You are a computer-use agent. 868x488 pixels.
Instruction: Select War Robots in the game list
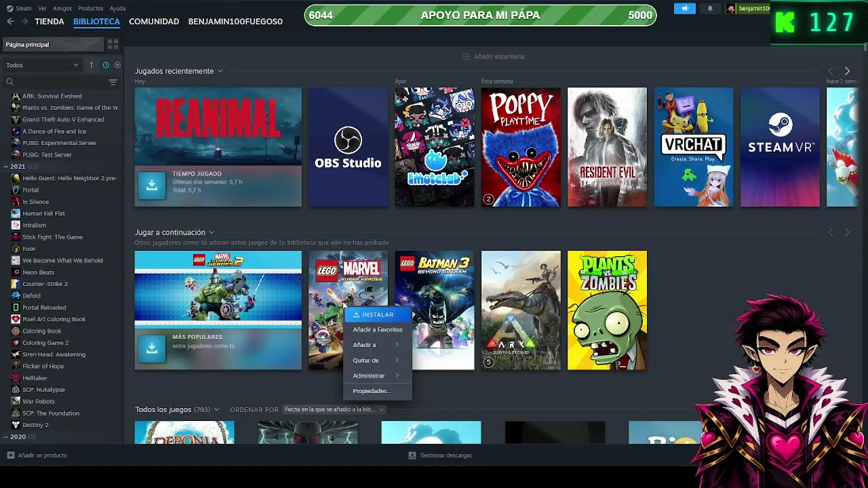click(39, 402)
